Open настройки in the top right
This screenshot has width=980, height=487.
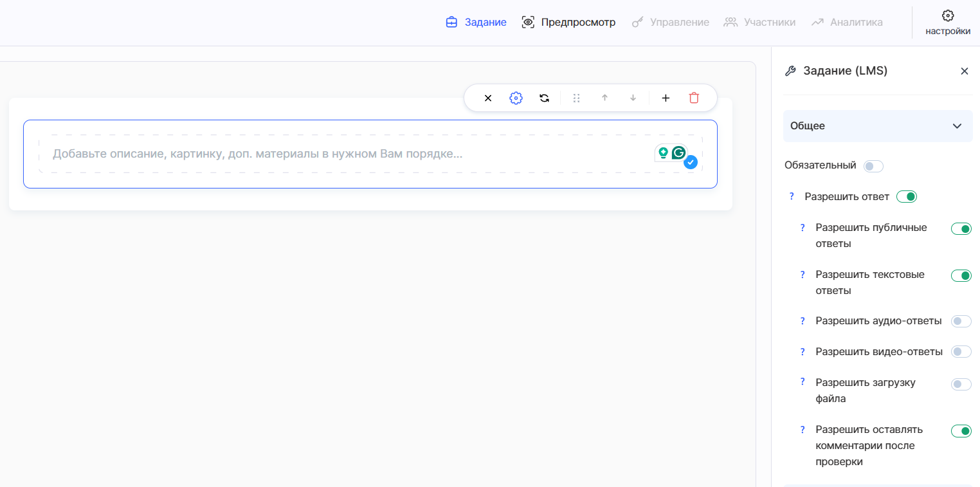(x=947, y=23)
